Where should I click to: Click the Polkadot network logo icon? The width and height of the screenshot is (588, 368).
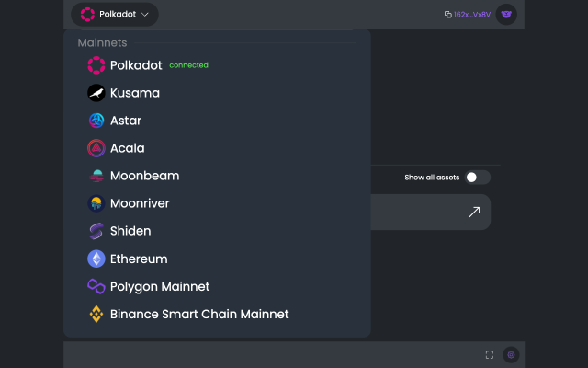point(96,65)
